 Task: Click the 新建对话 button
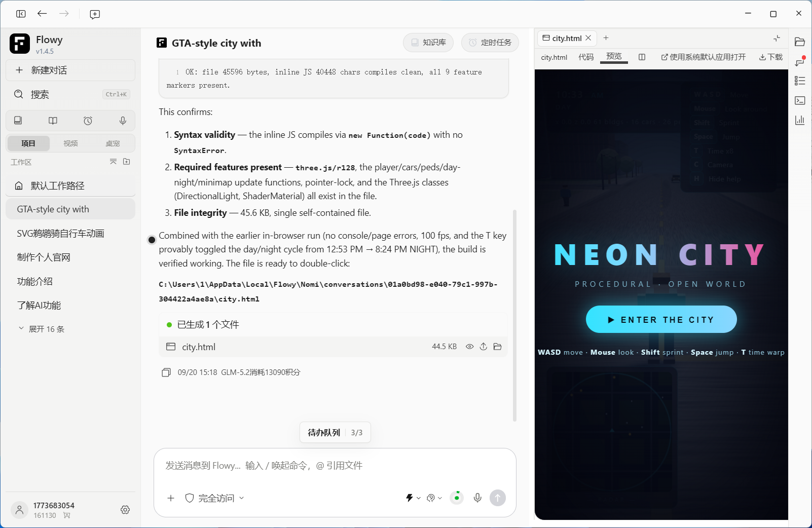click(x=70, y=70)
